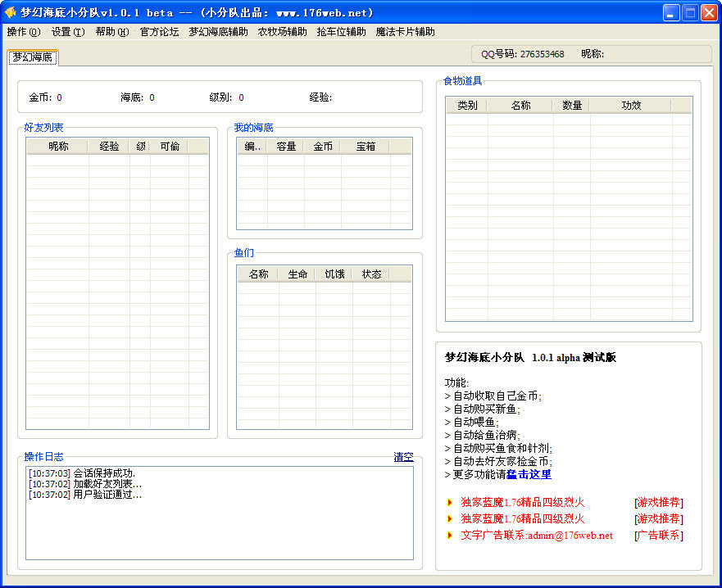Image resolution: width=722 pixels, height=588 pixels.
Task: Close the application window
Action: pos(709,12)
